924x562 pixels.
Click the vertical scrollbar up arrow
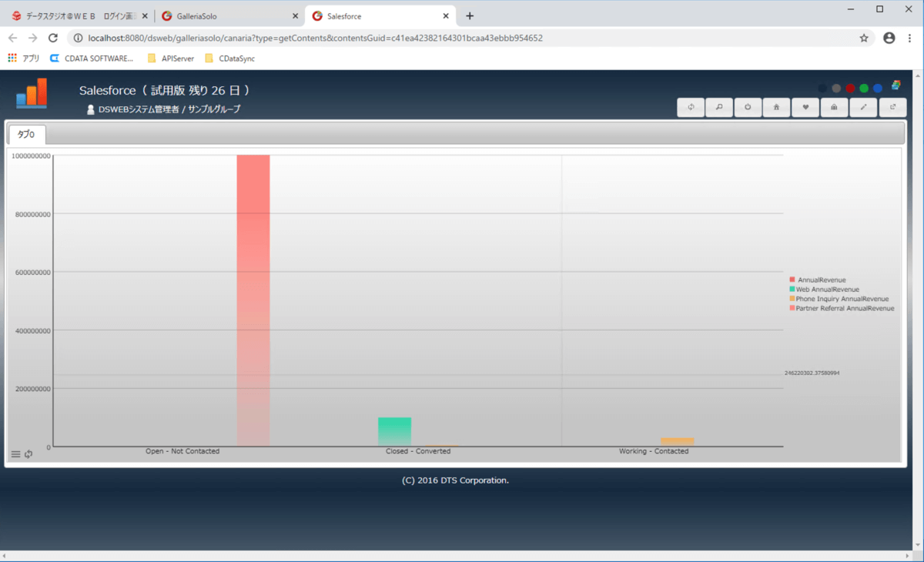[918, 76]
